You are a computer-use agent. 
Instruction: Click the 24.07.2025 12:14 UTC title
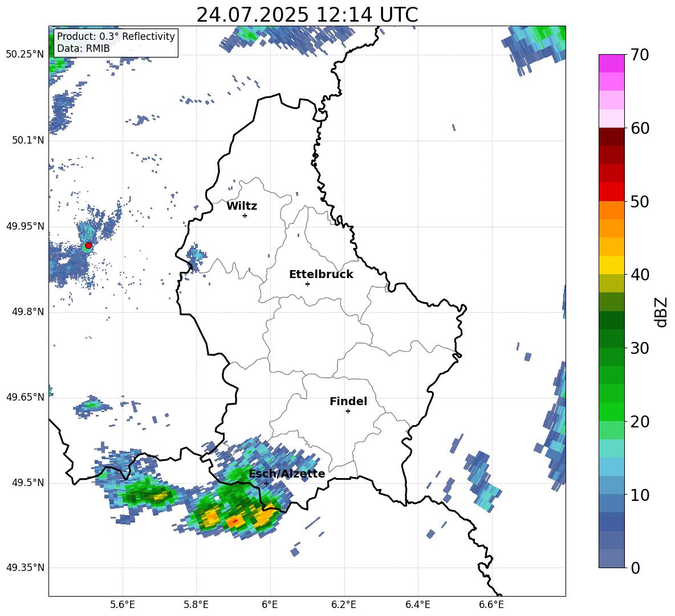point(307,15)
